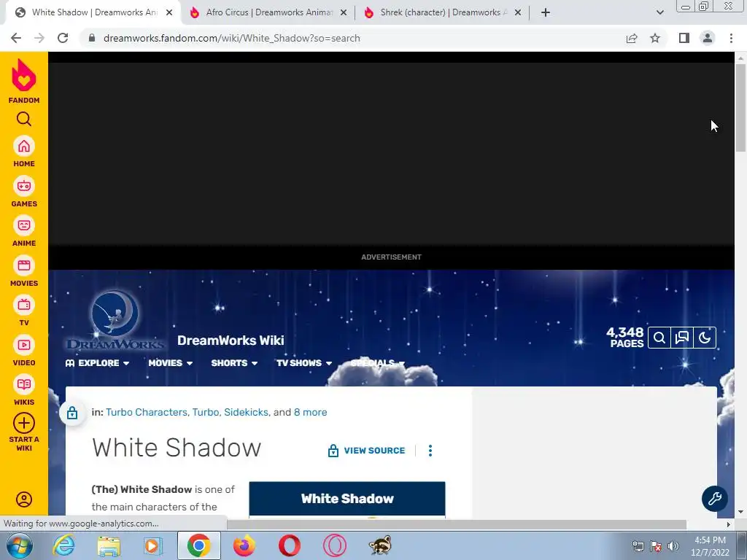Expand the Shorts dropdown menu
This screenshot has width=747, height=560.
pyautogui.click(x=234, y=363)
